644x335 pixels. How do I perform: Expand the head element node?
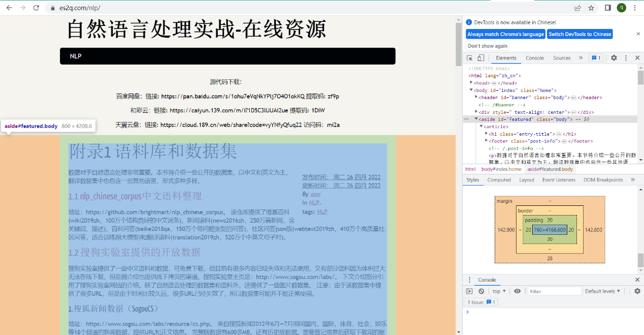click(x=472, y=83)
